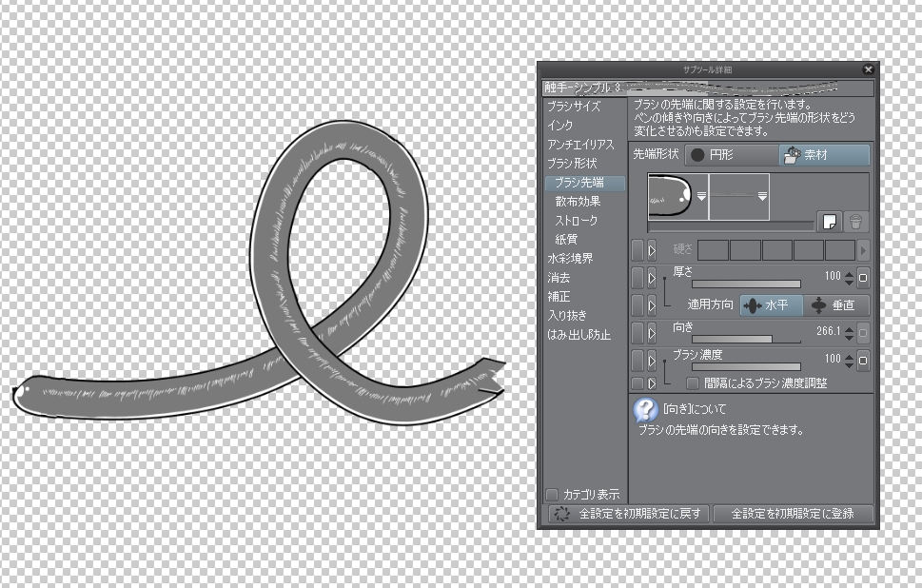Click the reset icon in 全設定を初期設定に戻す
The height and width of the screenshot is (588, 922).
pyautogui.click(x=562, y=514)
